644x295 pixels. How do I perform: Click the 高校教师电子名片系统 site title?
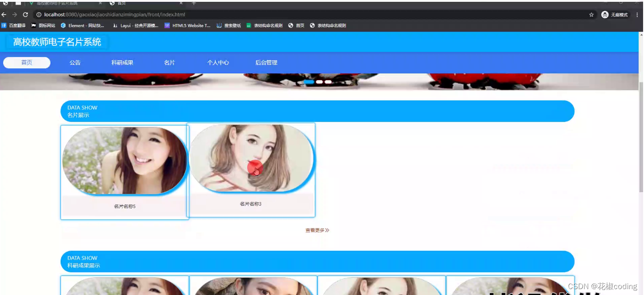point(57,42)
